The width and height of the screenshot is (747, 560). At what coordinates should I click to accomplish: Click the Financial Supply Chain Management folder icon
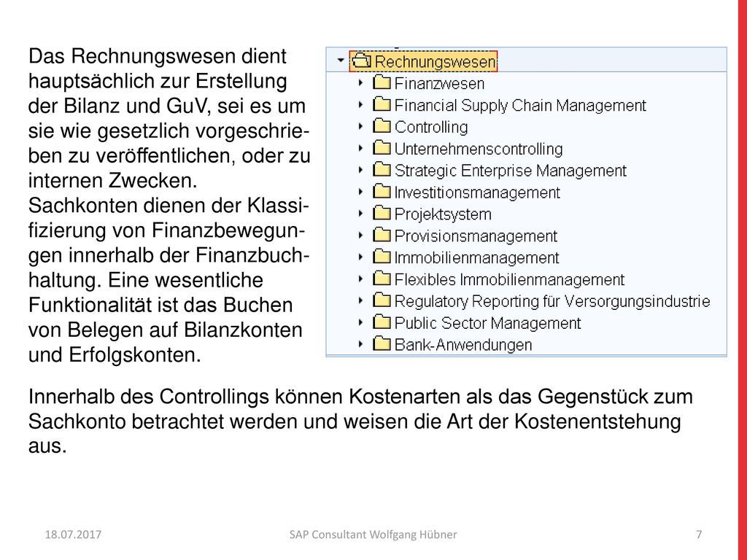[x=382, y=104]
